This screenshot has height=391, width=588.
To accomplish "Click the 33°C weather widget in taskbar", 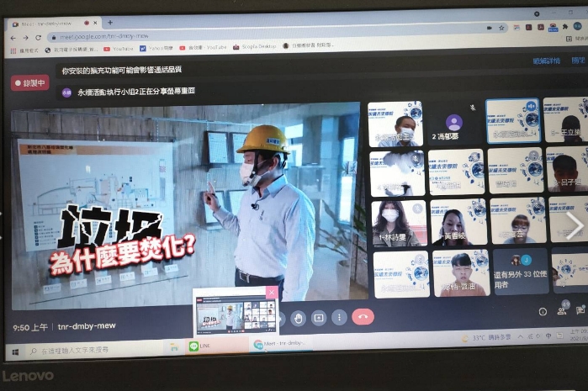I will pyautogui.click(x=486, y=338).
